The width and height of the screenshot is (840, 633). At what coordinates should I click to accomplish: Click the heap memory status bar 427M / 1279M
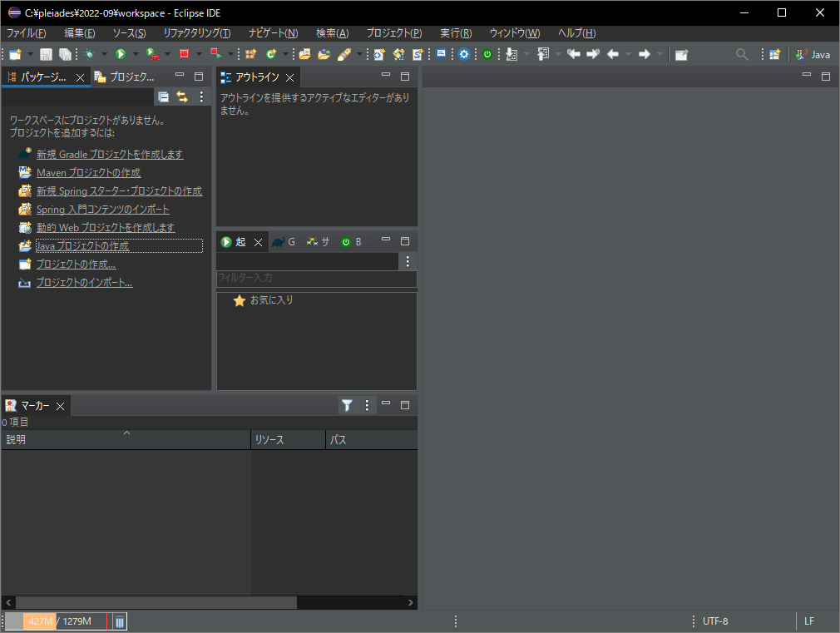(x=58, y=621)
